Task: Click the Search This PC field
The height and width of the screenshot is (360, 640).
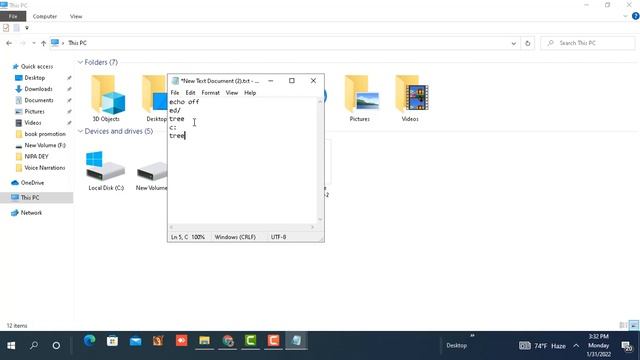Action: 588,43
